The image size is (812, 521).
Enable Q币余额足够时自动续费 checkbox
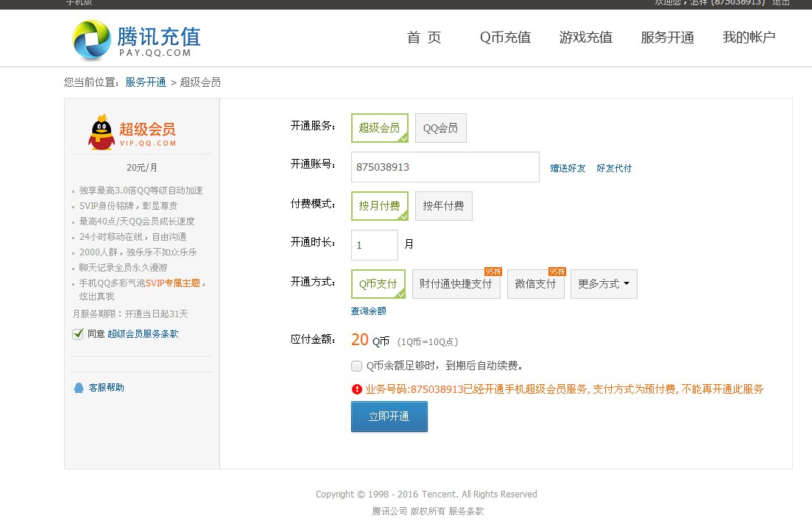[356, 365]
